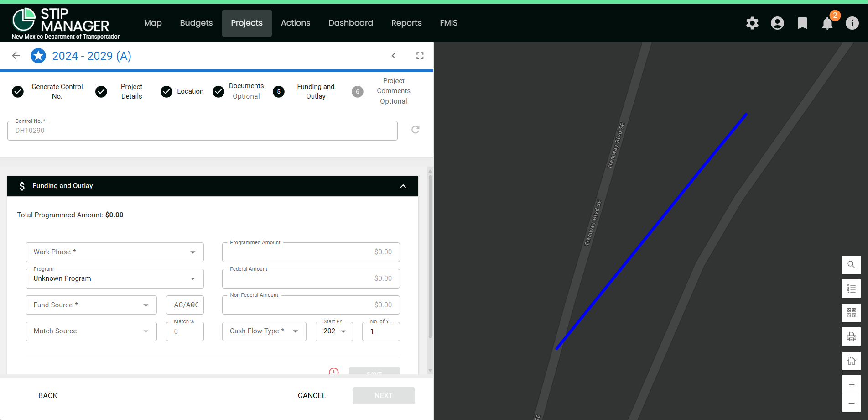The height and width of the screenshot is (420, 868).
Task: Refresh the Control No. value
Action: (x=416, y=130)
